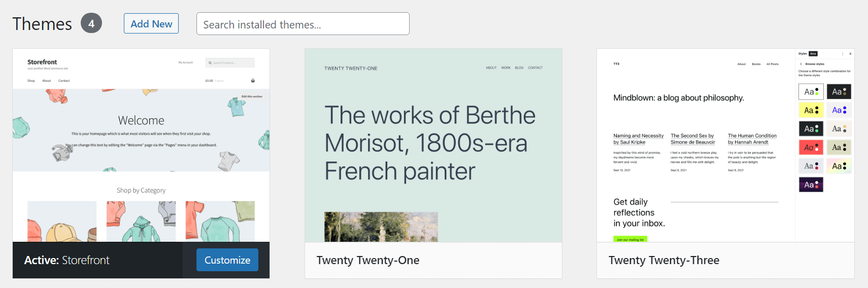Click Shop in the Storefront preview menu
The height and width of the screenshot is (288, 868).
click(x=31, y=81)
